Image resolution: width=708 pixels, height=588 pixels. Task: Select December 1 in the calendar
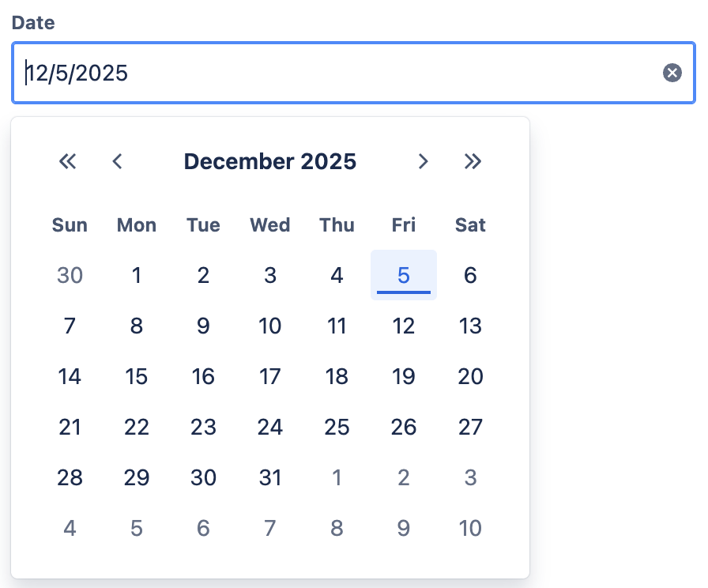pyautogui.click(x=137, y=275)
